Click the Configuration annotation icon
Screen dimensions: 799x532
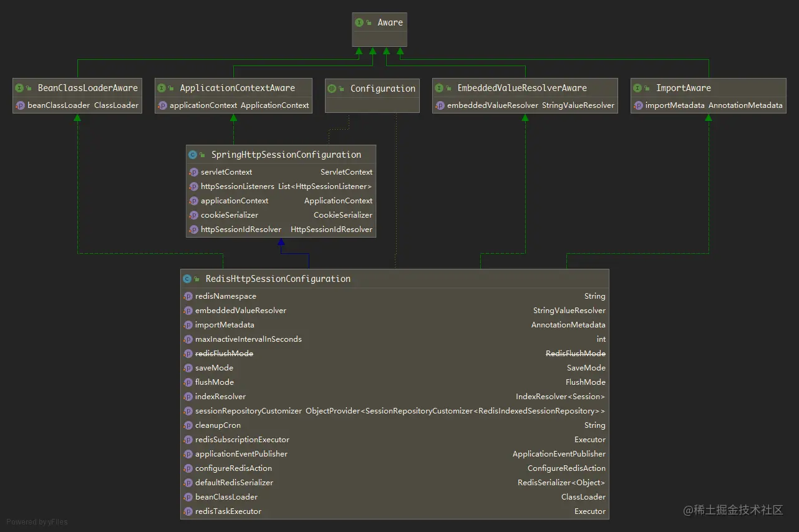coord(332,89)
